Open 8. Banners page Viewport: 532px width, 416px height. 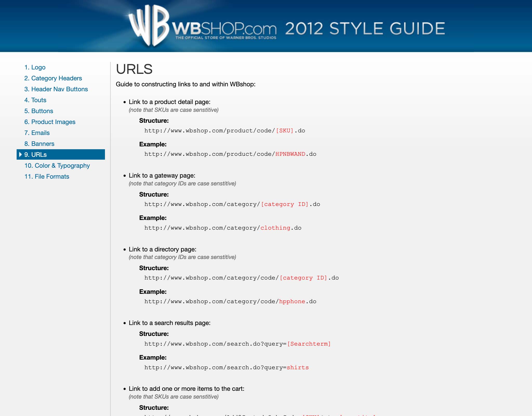[x=39, y=144]
